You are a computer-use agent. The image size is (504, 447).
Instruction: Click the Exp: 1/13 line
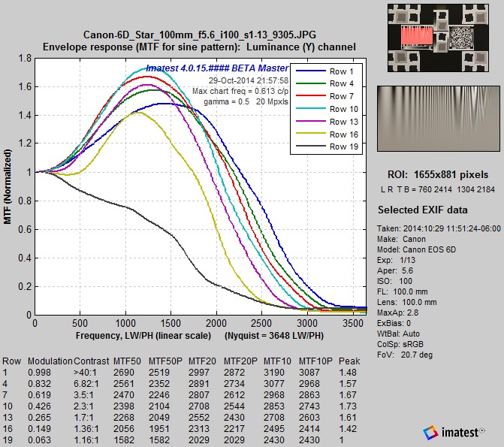pos(397,260)
